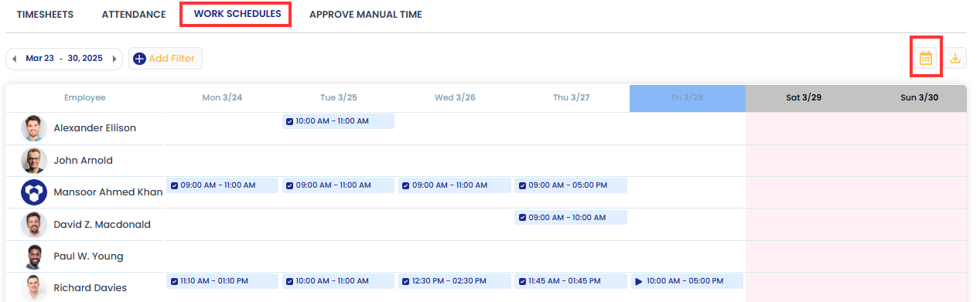
Task: Click the Add Filter button
Action: (166, 59)
